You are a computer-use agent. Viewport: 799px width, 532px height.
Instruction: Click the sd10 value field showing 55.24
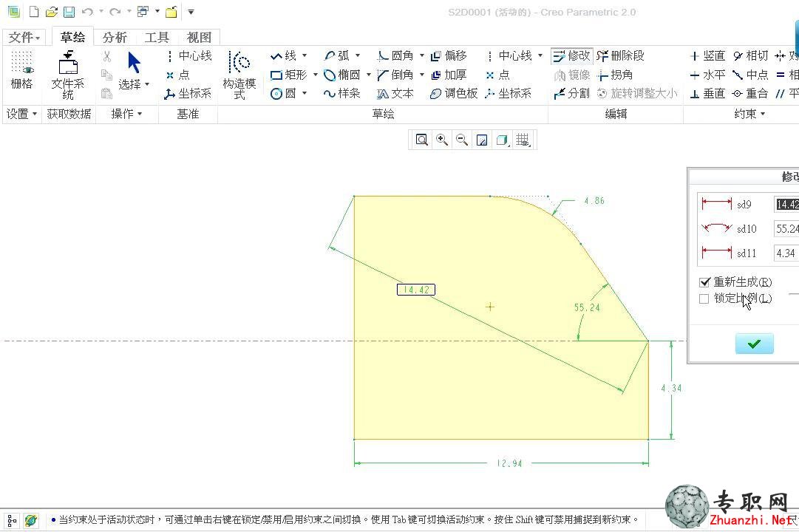pyautogui.click(x=786, y=229)
